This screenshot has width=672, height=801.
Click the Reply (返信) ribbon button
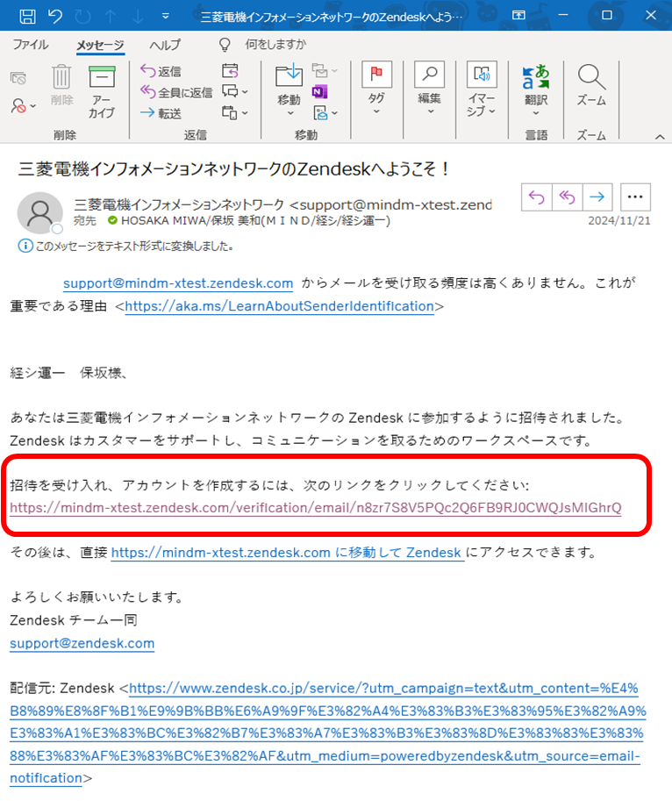[x=161, y=71]
